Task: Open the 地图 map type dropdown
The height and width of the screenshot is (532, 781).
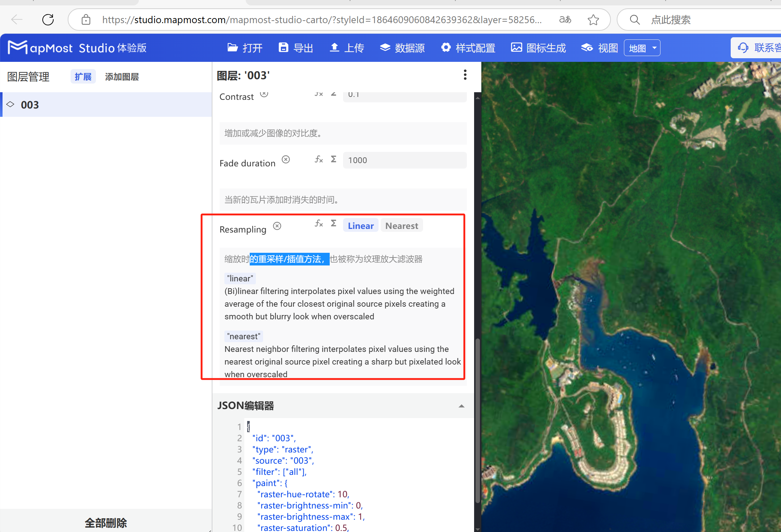Action: [642, 47]
